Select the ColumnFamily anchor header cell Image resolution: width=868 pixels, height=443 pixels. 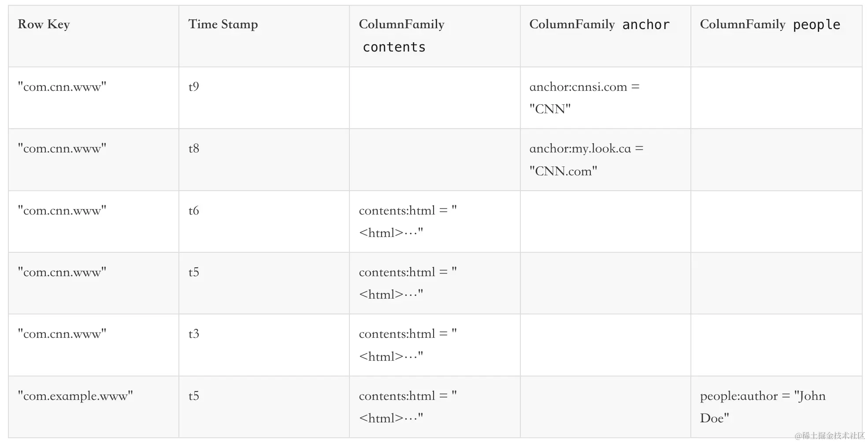[x=599, y=25]
